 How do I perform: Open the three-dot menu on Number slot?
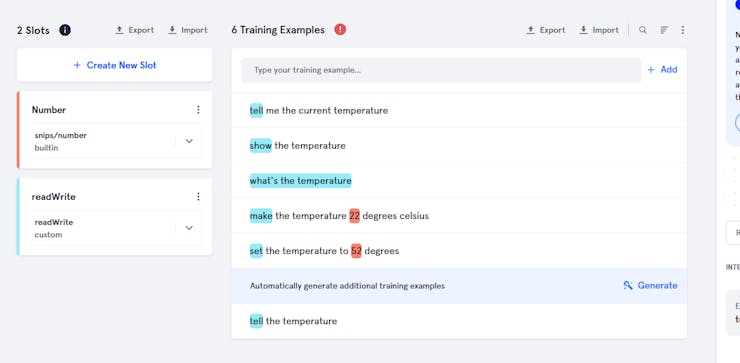coord(198,110)
